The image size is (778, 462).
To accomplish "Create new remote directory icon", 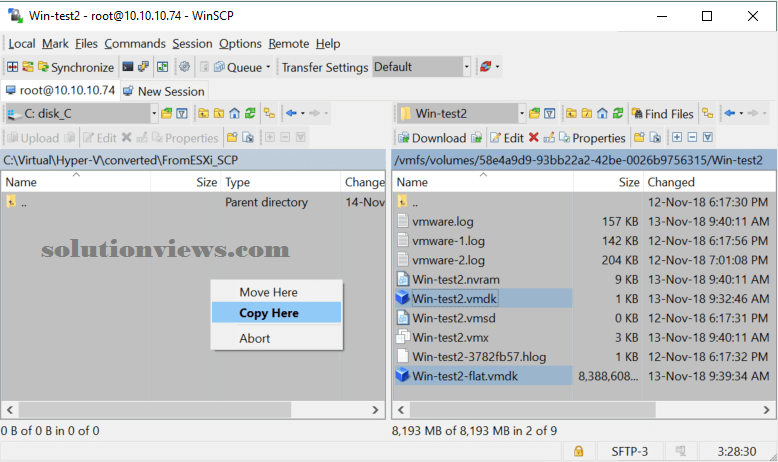I will tap(639, 137).
